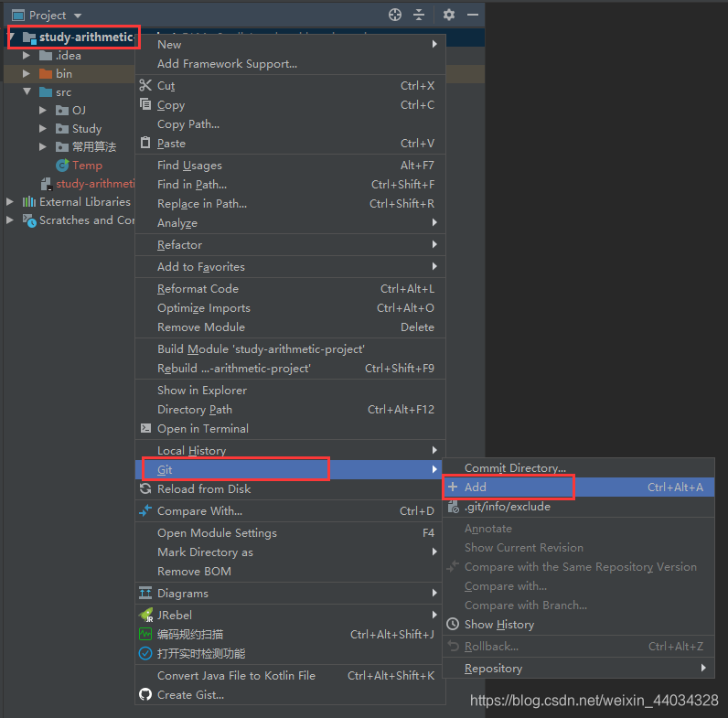Choose Optimize Imports
728x718 pixels.
point(290,308)
